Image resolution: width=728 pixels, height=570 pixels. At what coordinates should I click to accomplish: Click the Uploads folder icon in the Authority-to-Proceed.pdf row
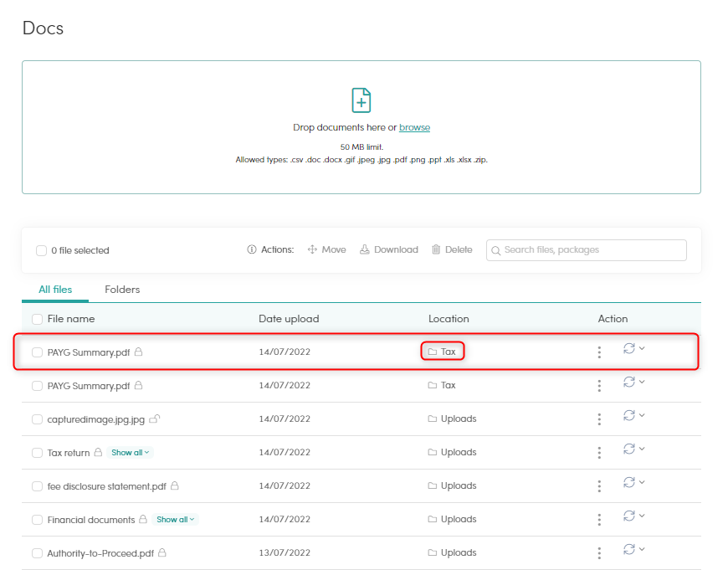pos(433,552)
